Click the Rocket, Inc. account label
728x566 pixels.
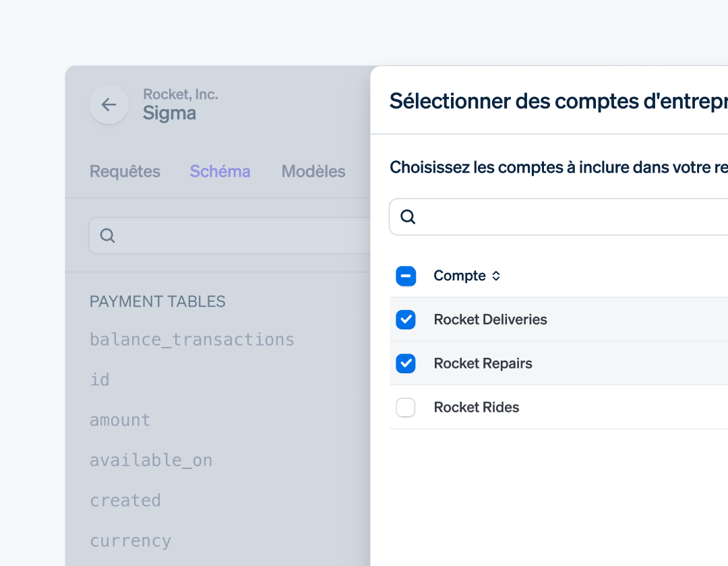click(x=181, y=94)
